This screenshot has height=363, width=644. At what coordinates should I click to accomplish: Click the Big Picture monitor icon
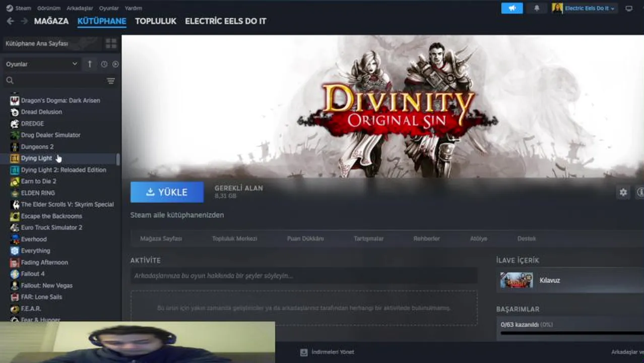[629, 9]
